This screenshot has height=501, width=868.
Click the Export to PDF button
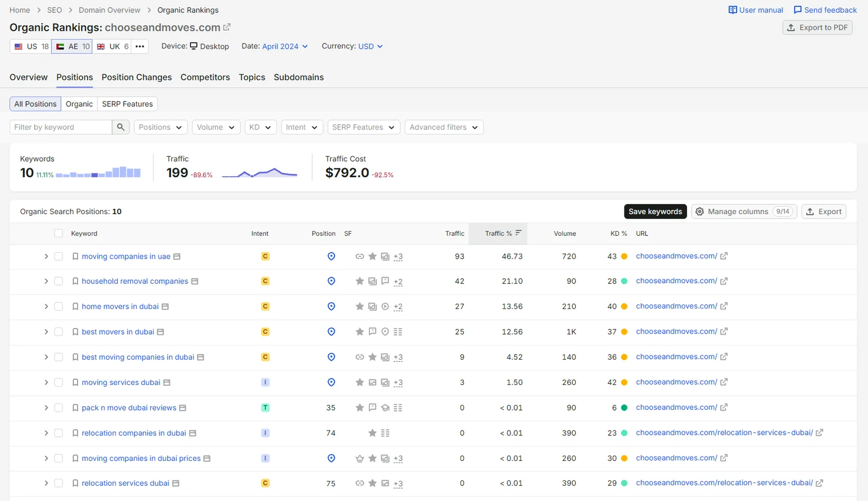(x=818, y=28)
